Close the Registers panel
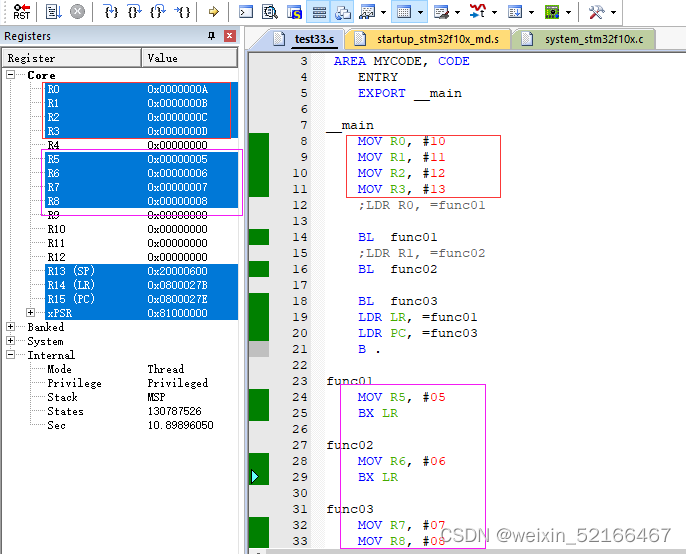This screenshot has height=554, width=686. [x=230, y=36]
